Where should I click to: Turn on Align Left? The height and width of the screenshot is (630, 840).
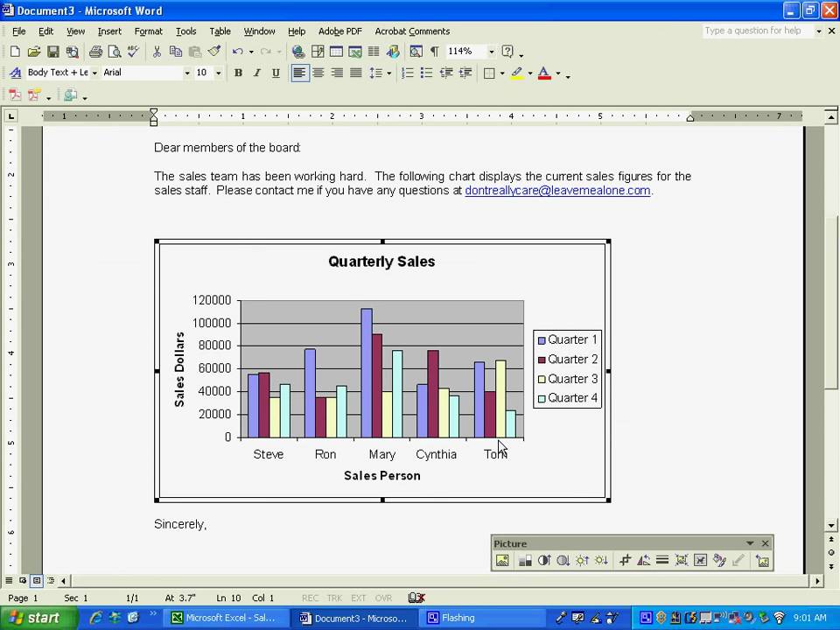tap(299, 73)
